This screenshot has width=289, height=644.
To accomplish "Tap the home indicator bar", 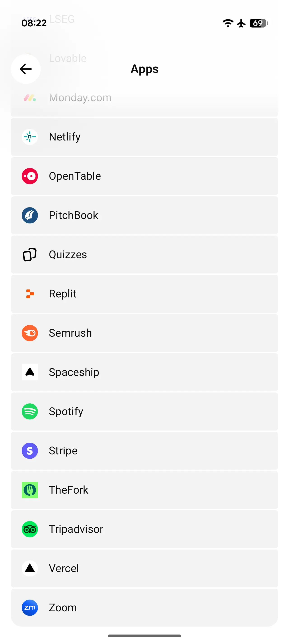I will [x=144, y=636].
